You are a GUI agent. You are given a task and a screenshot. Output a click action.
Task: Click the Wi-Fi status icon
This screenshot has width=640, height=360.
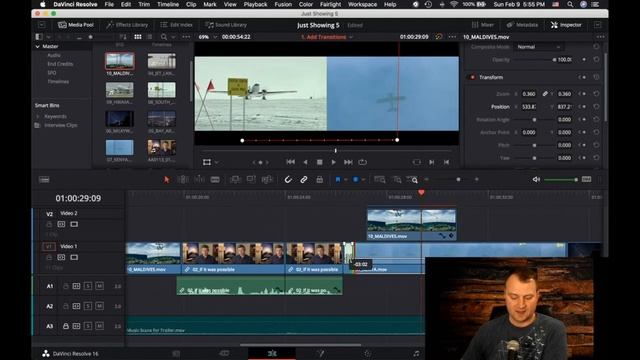click(454, 4)
